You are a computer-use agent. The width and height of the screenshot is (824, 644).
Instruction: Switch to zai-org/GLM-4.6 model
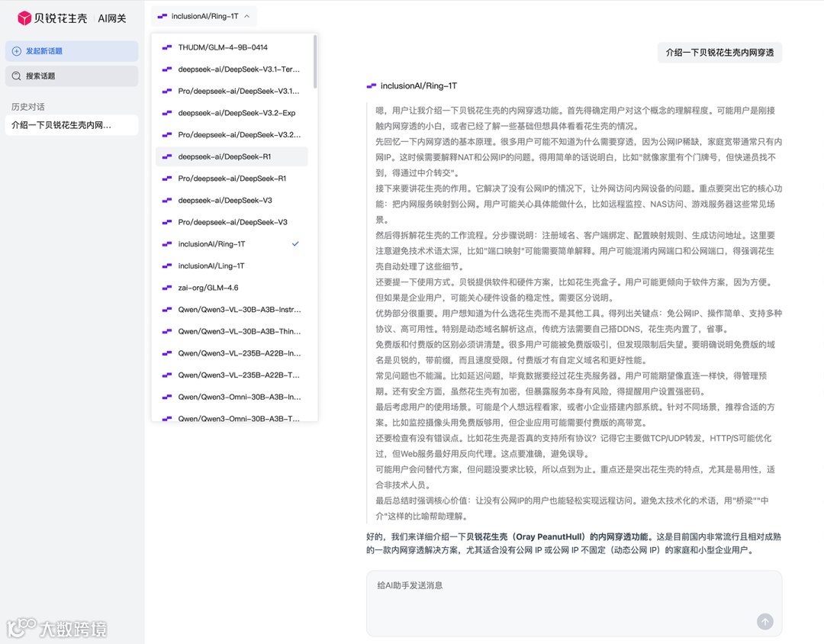[232, 288]
